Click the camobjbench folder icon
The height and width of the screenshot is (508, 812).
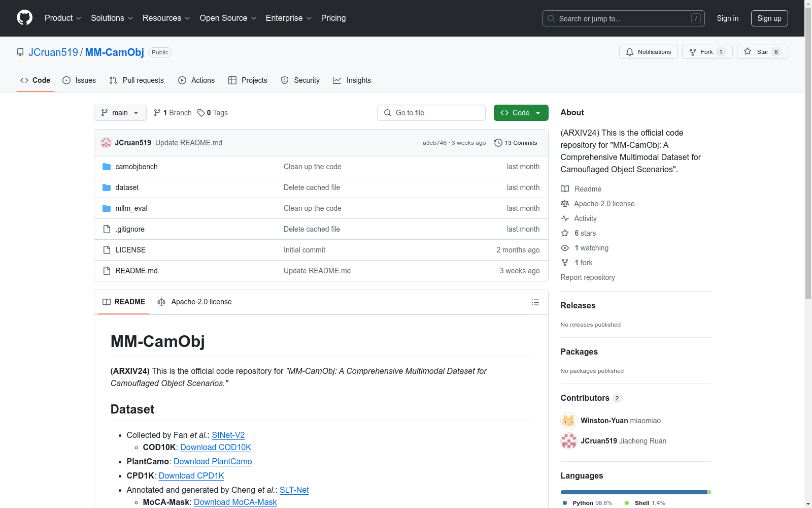107,167
